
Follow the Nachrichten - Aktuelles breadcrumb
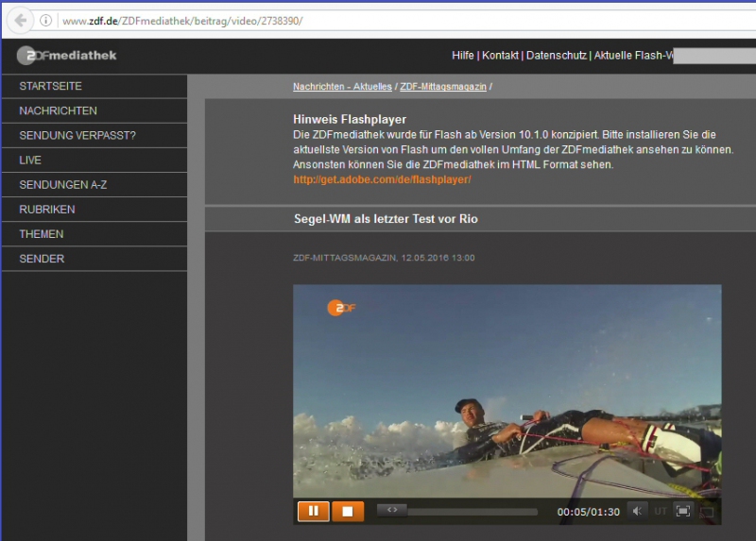[x=342, y=87]
